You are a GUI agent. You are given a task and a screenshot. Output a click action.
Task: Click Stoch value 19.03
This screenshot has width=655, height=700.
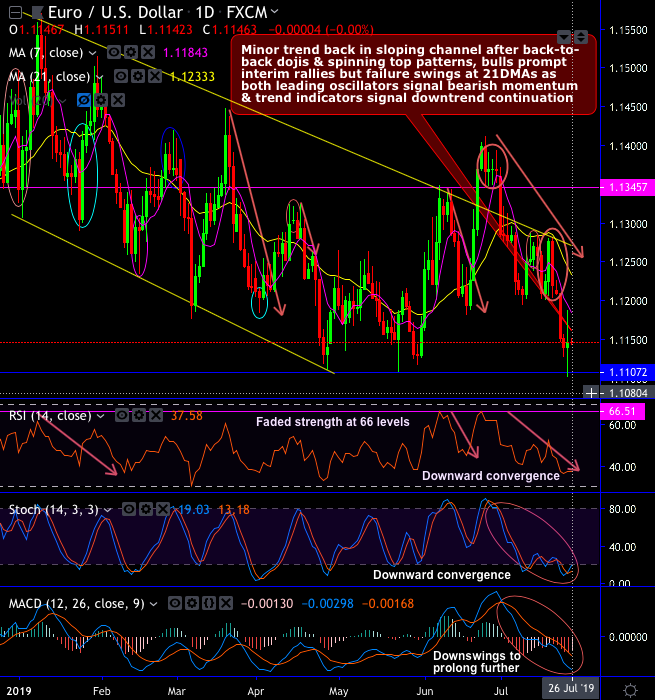click(x=194, y=509)
